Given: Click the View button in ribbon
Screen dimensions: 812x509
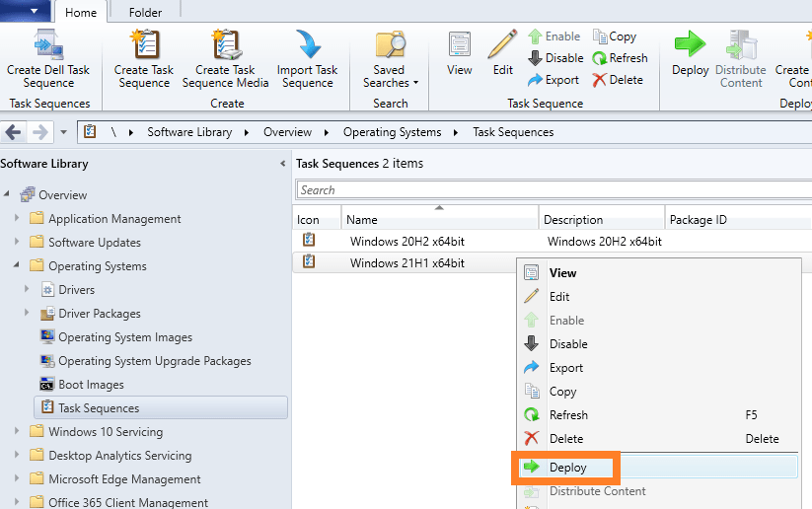Looking at the screenshot, I should [x=460, y=53].
